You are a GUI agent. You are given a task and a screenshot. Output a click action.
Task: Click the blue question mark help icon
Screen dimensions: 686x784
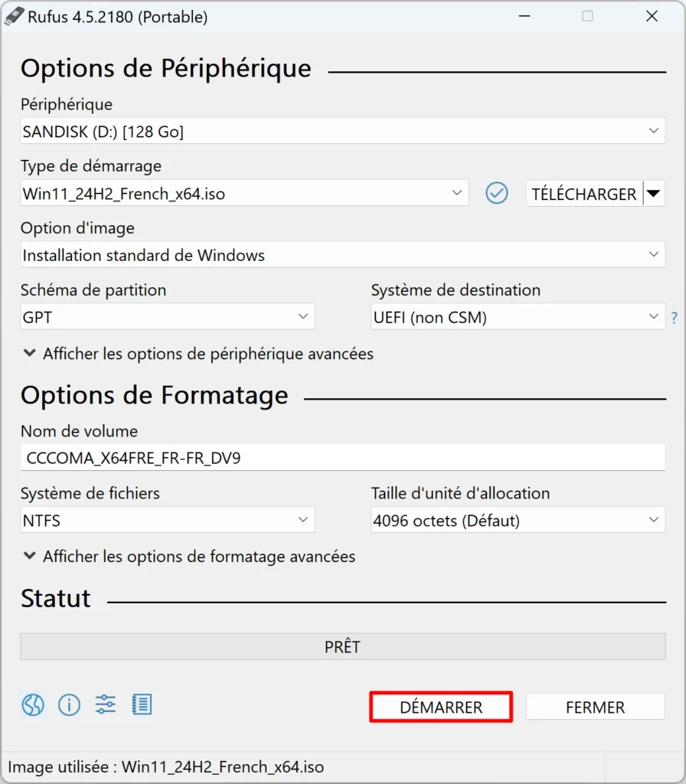pos(675,318)
